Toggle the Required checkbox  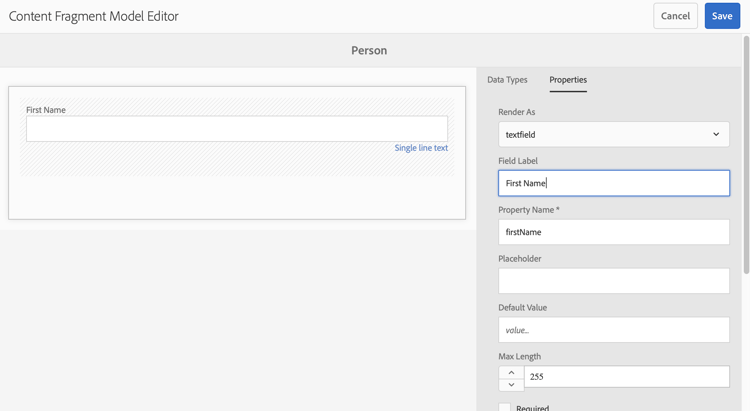505,407
